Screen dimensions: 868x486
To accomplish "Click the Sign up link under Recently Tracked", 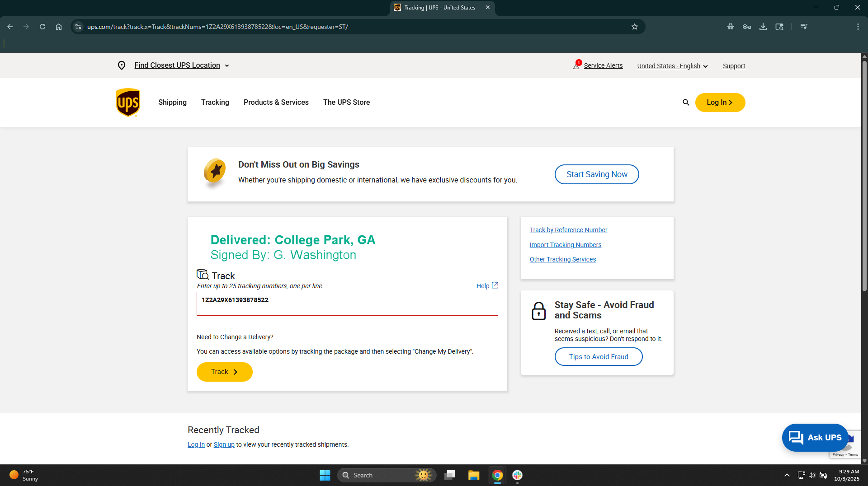I will (224, 444).
